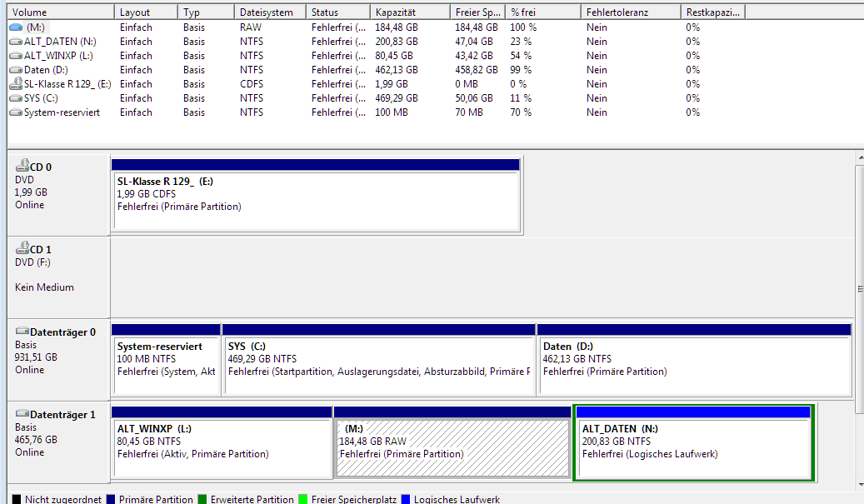
Task: Click the light green Freier Speicherplatz swatch
Action: pos(302,499)
